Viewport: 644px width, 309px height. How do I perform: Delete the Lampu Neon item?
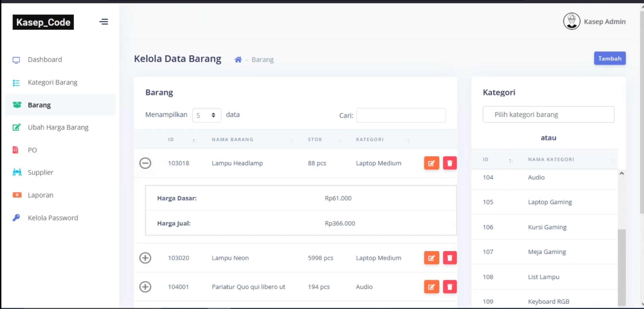pos(450,258)
